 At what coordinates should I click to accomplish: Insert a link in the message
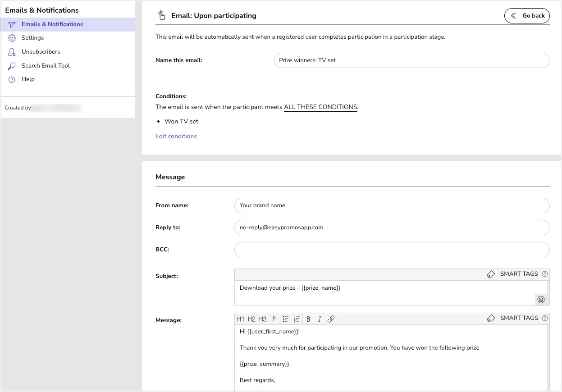coord(331,319)
